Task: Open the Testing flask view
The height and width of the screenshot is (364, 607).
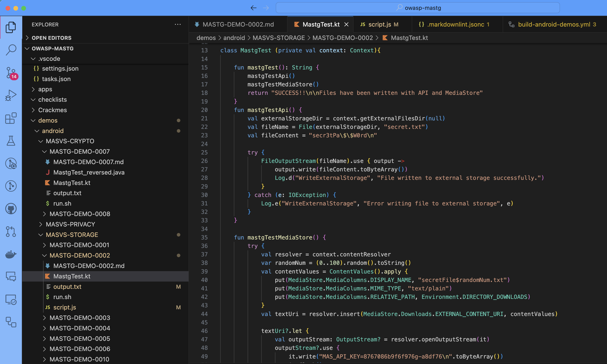Action: (x=11, y=141)
